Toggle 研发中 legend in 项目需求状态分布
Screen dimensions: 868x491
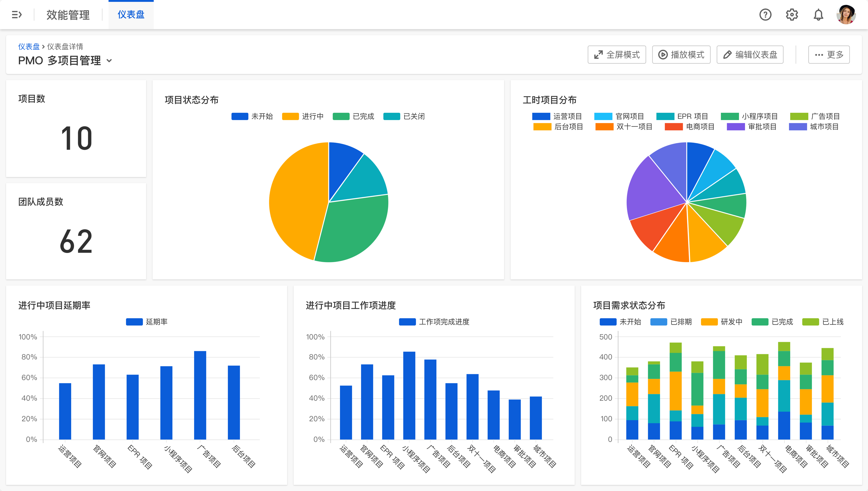(722, 322)
